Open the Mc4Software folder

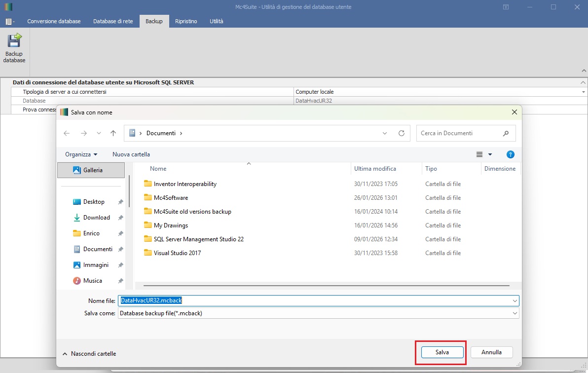(x=171, y=198)
